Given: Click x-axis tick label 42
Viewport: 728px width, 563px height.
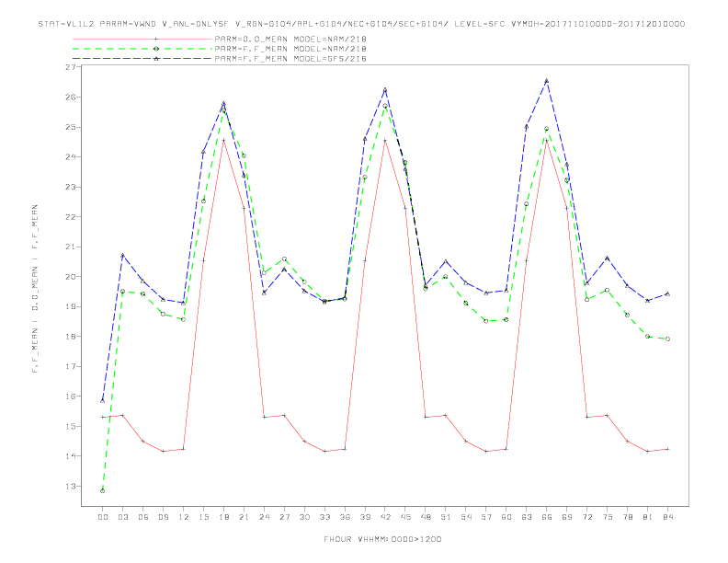Looking at the screenshot, I should point(385,517).
